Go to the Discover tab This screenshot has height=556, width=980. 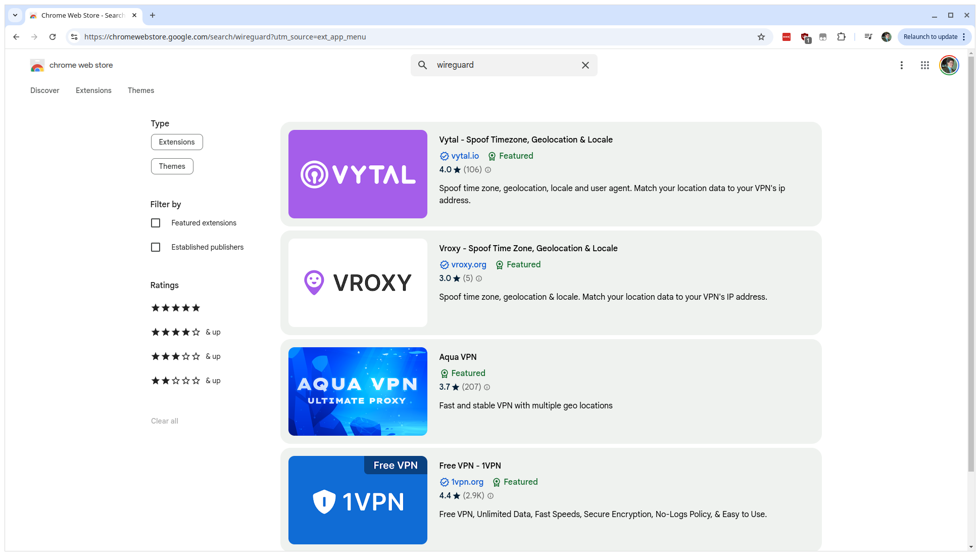(44, 90)
